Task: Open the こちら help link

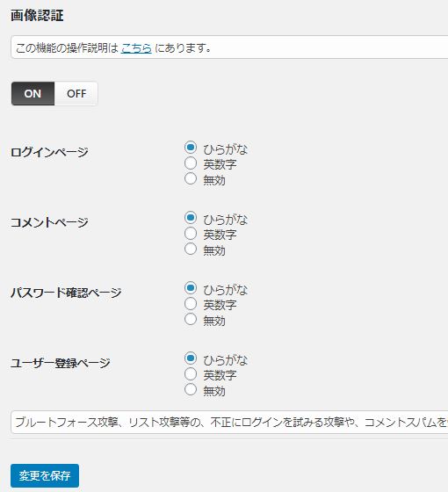Action: [x=136, y=48]
